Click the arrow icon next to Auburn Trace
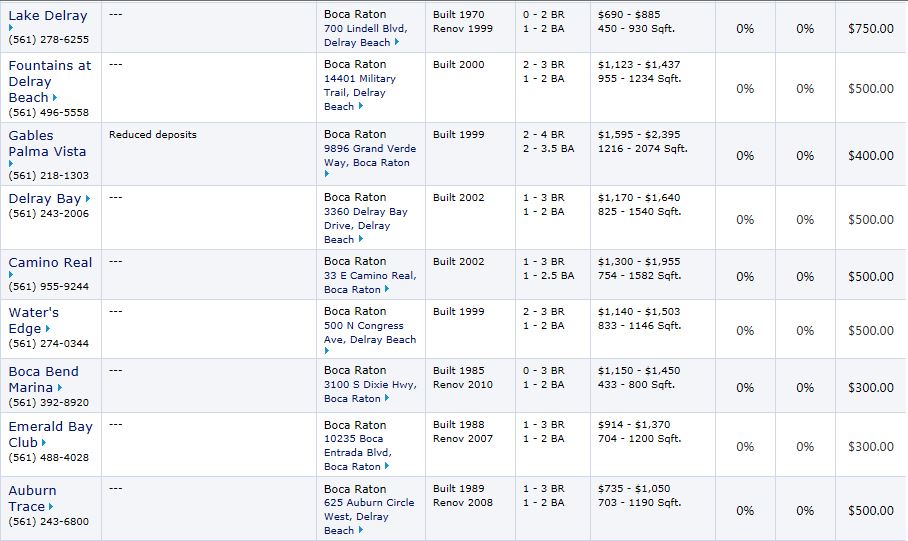This screenshot has width=908, height=541. (x=52, y=506)
